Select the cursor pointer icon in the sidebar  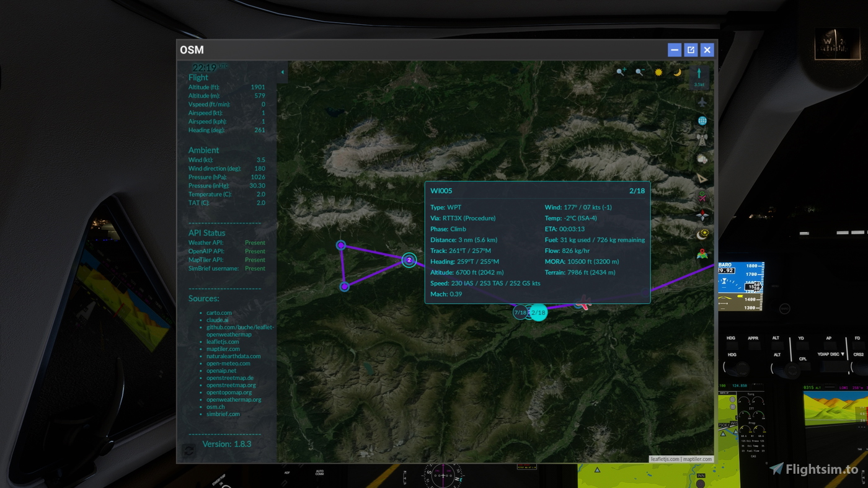[702, 178]
